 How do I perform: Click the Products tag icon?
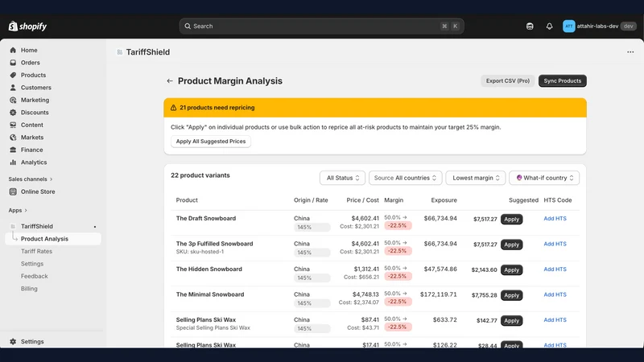click(x=13, y=75)
